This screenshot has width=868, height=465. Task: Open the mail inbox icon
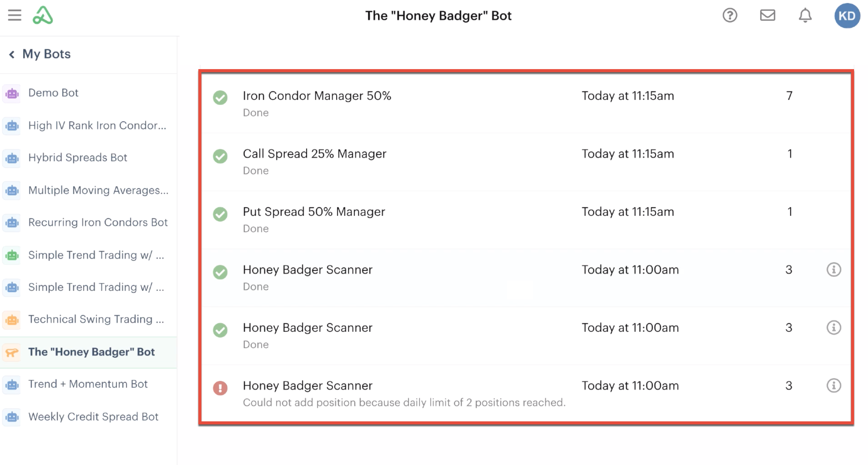tap(767, 15)
